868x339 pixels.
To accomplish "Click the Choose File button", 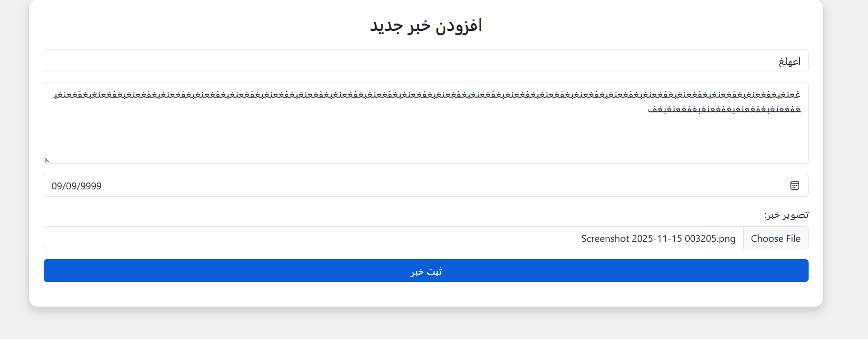I will (x=775, y=238).
